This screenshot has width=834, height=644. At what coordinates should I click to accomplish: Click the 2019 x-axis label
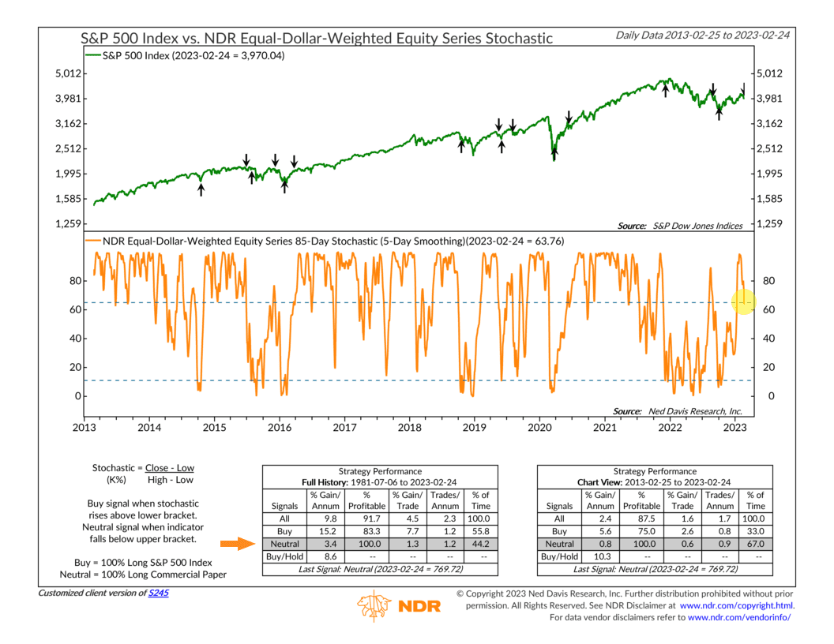click(474, 427)
